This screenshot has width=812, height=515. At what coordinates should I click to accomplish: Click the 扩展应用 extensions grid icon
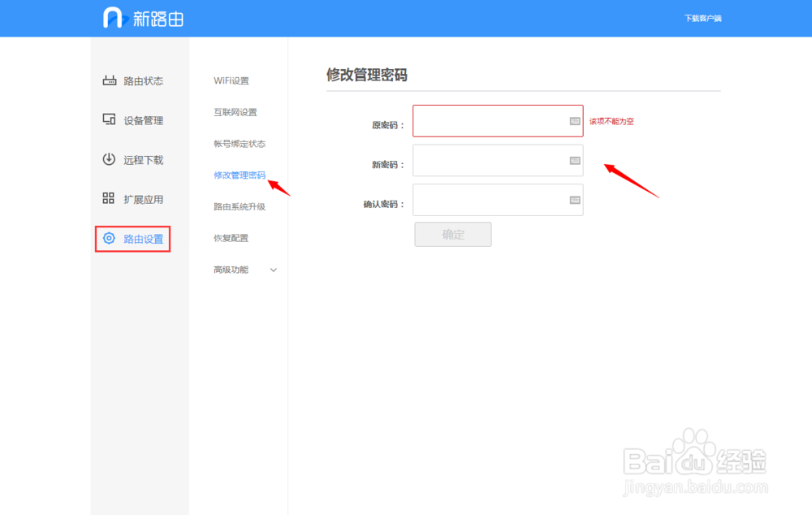click(110, 198)
